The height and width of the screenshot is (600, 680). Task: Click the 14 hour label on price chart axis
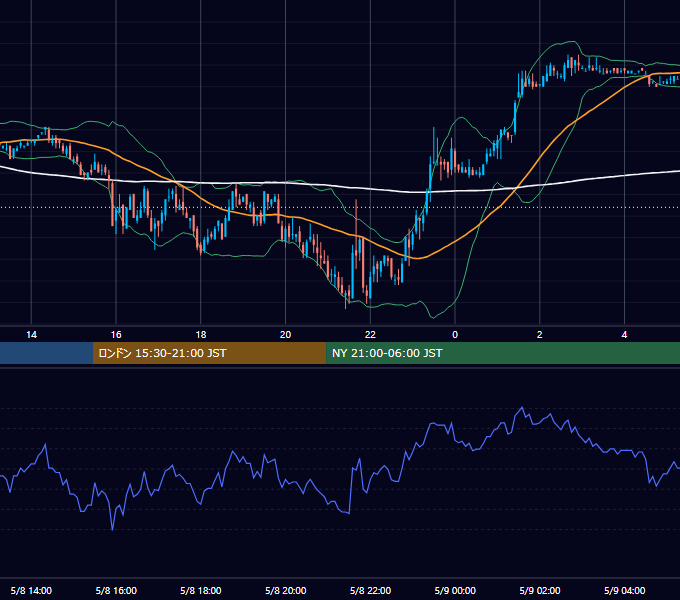pyautogui.click(x=31, y=335)
